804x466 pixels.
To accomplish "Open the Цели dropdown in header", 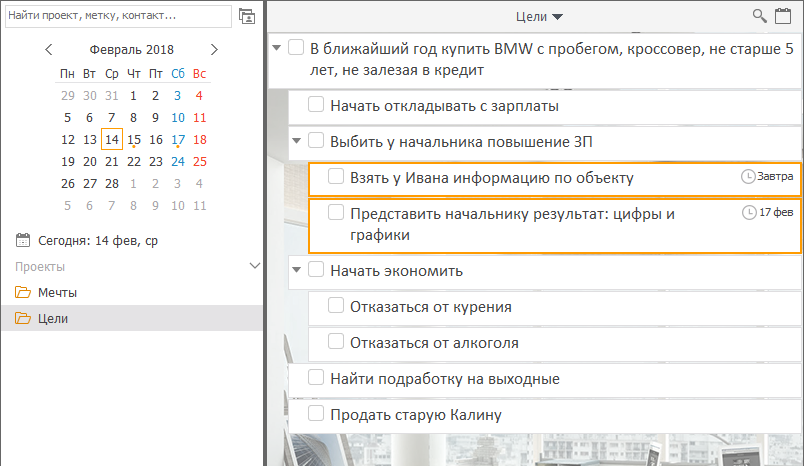I will [539, 17].
